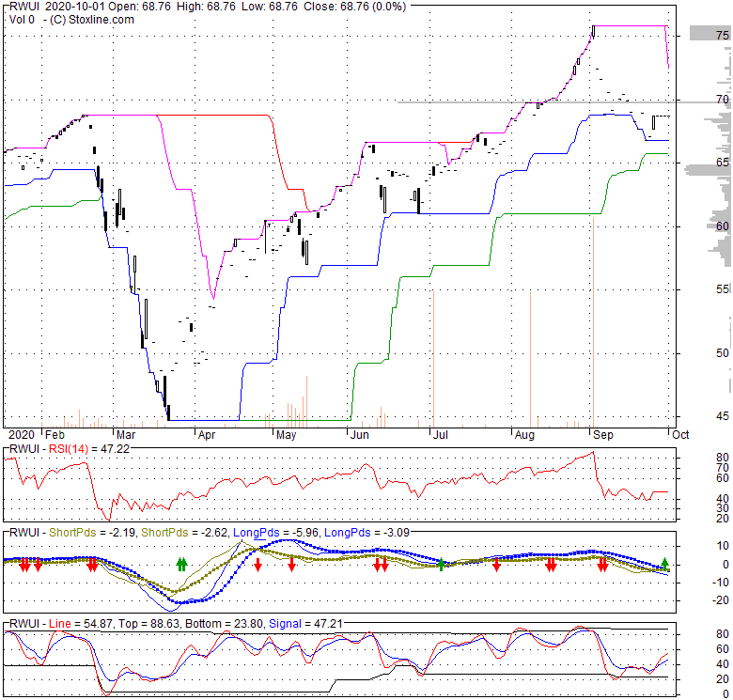Viewport: 733px width, 700px height.
Task: Click the Line = 54.87 legend entry
Action: click(81, 623)
